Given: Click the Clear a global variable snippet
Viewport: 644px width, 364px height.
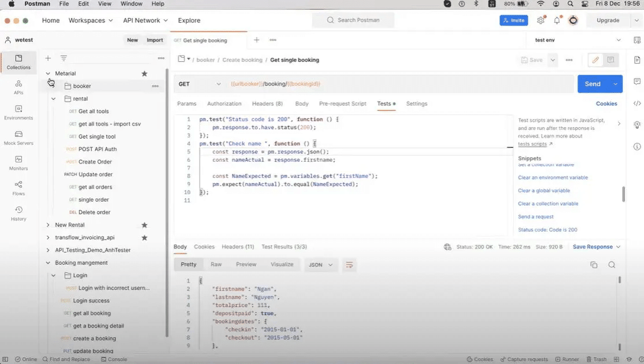Looking at the screenshot, I should click(x=543, y=191).
